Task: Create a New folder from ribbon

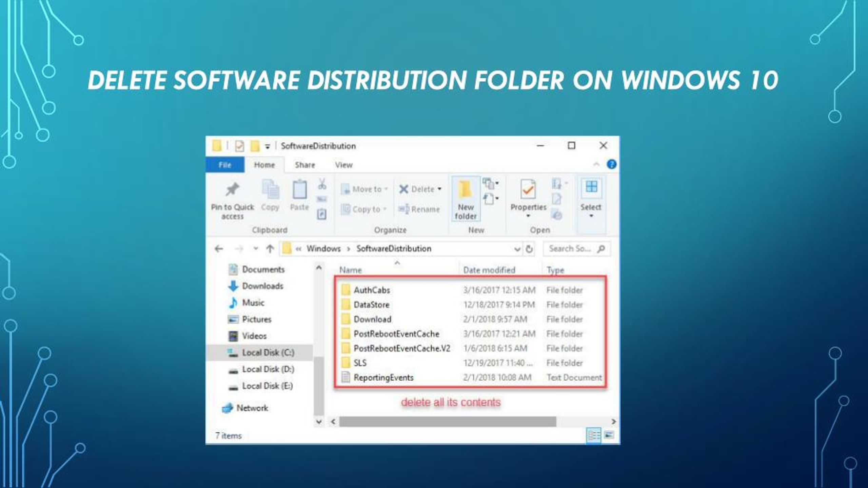Action: coord(466,199)
